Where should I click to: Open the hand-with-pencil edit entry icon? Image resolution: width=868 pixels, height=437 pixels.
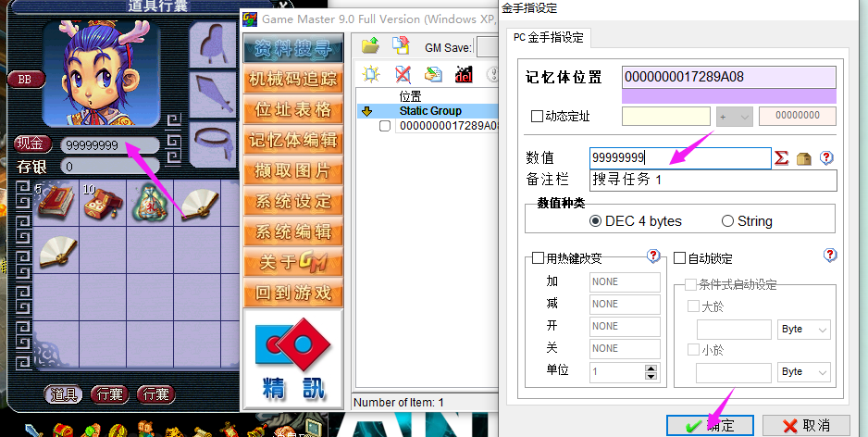[433, 75]
